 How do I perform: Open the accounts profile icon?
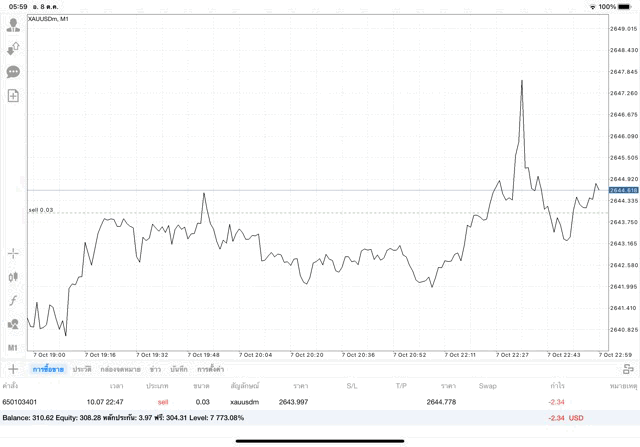[13, 25]
